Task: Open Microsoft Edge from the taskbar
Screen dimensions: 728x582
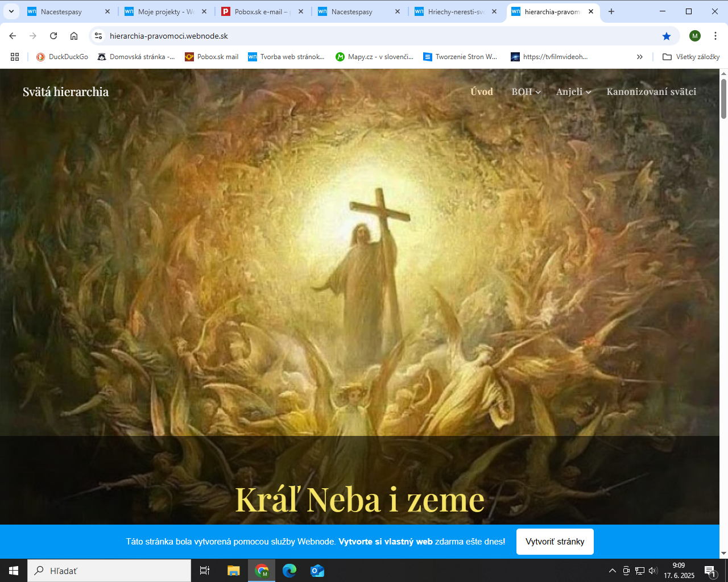Action: 289,571
